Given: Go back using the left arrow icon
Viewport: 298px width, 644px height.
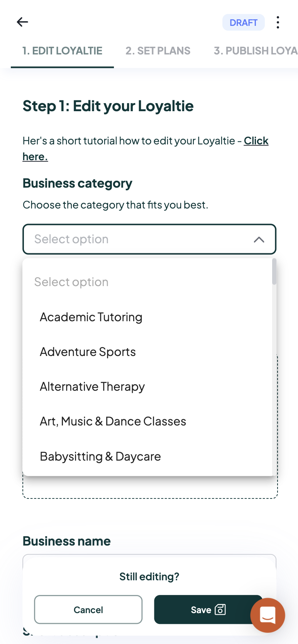Looking at the screenshot, I should pyautogui.click(x=22, y=22).
